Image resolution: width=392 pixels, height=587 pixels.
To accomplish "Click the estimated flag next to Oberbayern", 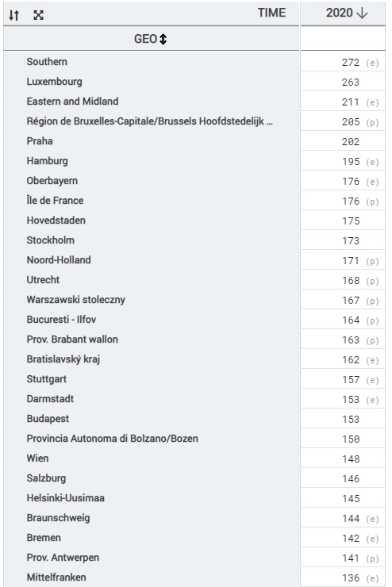I will tap(372, 182).
